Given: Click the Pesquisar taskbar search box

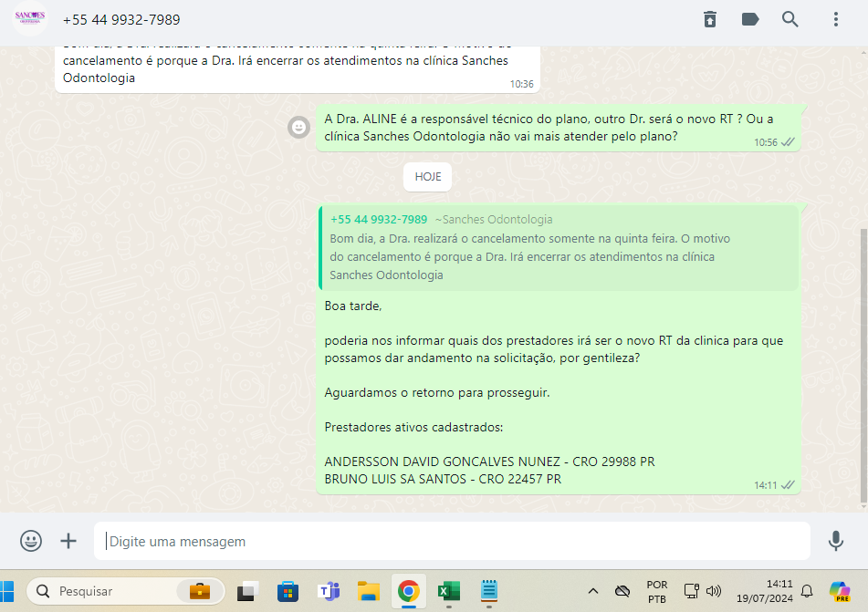Looking at the screenshot, I should pos(126,592).
